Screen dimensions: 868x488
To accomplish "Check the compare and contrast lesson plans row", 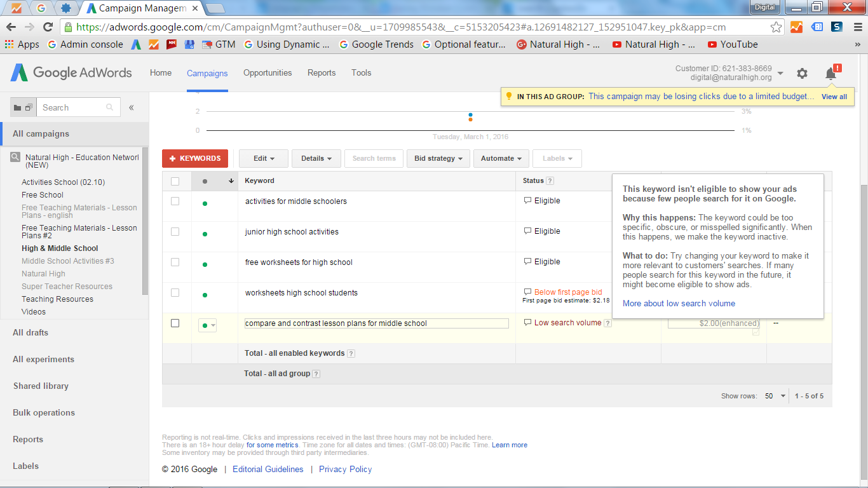I will 175,323.
